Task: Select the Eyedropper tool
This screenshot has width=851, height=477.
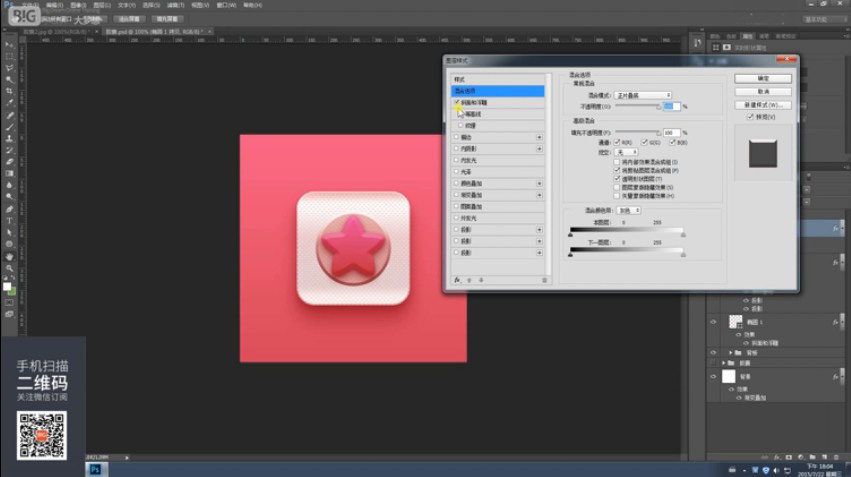Action: [9, 103]
